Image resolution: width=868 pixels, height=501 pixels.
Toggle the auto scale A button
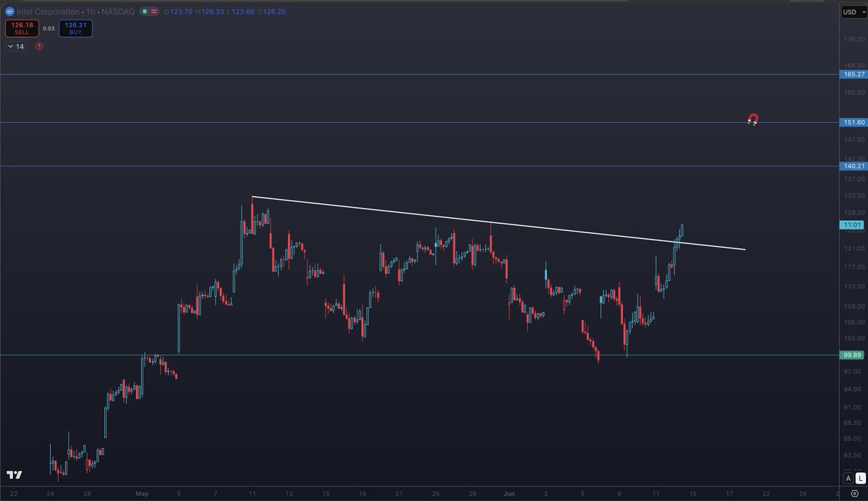coord(848,478)
